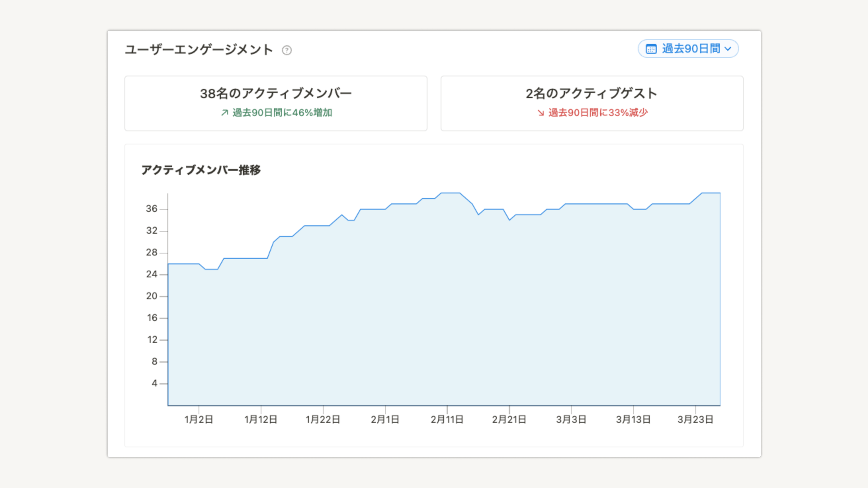Click the 20 y-axis label
Screen dimensions: 868x488
151,296
